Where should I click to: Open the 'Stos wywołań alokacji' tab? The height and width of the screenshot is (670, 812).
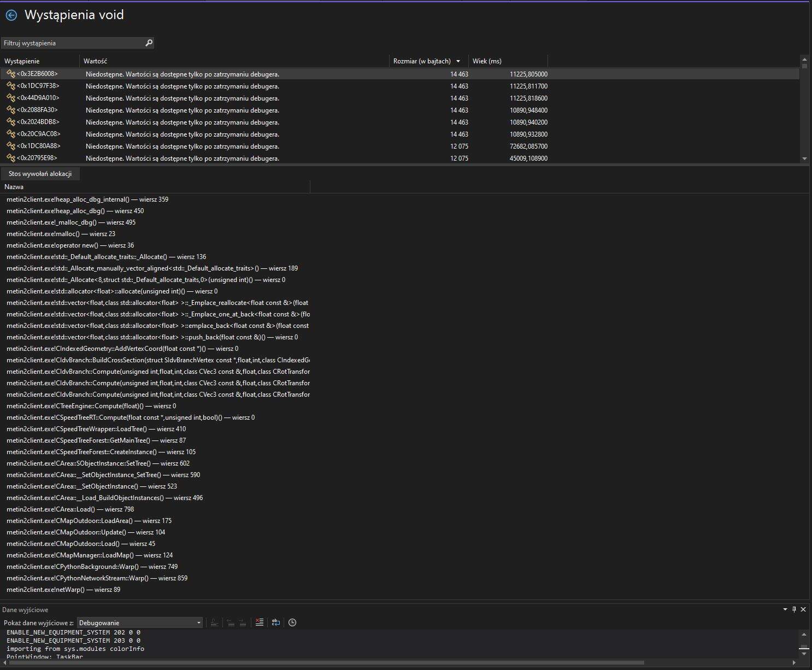40,174
